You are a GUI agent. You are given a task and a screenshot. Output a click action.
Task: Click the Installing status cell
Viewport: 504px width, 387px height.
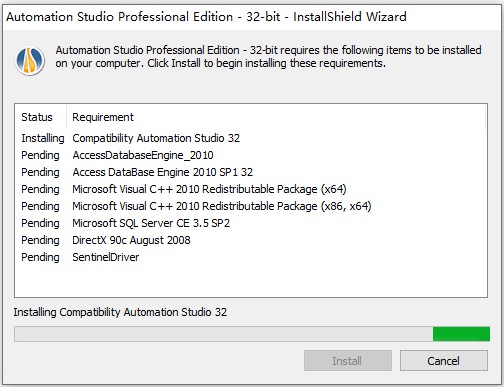[43, 138]
